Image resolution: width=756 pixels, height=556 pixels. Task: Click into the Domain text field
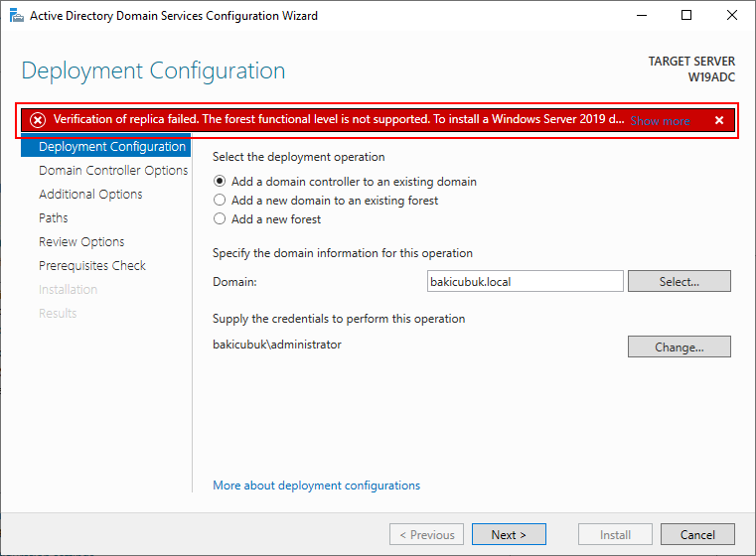[526, 281]
